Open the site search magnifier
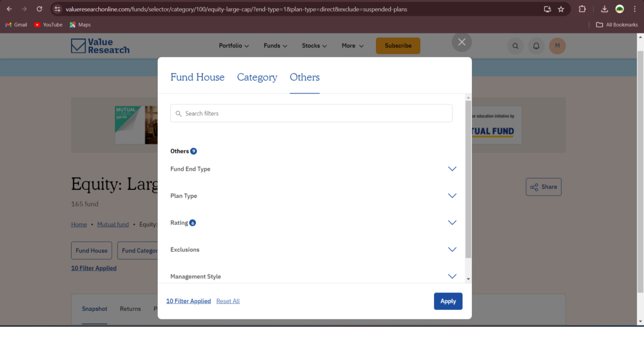This screenshot has width=644, height=363. [x=515, y=46]
